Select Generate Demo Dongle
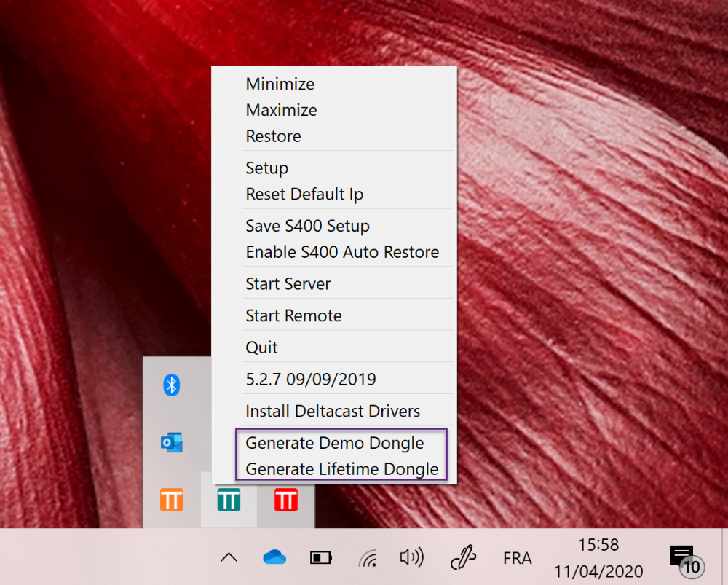728x585 pixels. coord(336,443)
